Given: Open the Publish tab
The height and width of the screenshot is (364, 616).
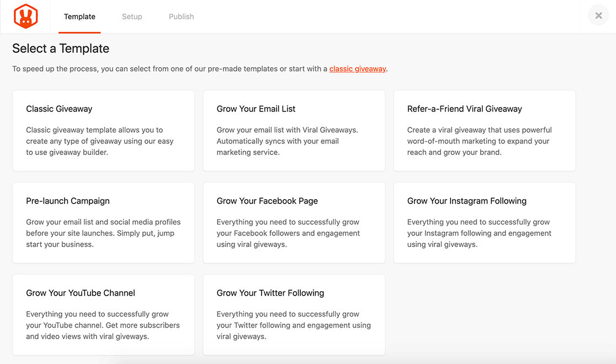Looking at the screenshot, I should 181,17.
